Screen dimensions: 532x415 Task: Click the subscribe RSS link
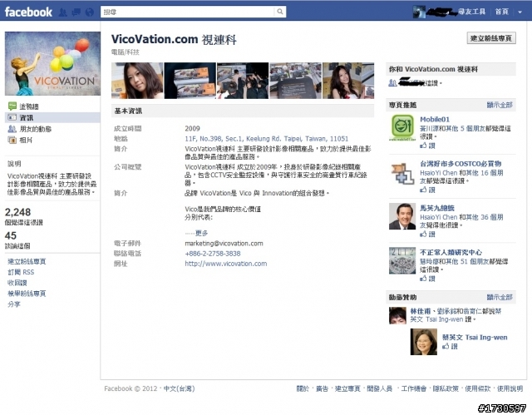pos(21,272)
